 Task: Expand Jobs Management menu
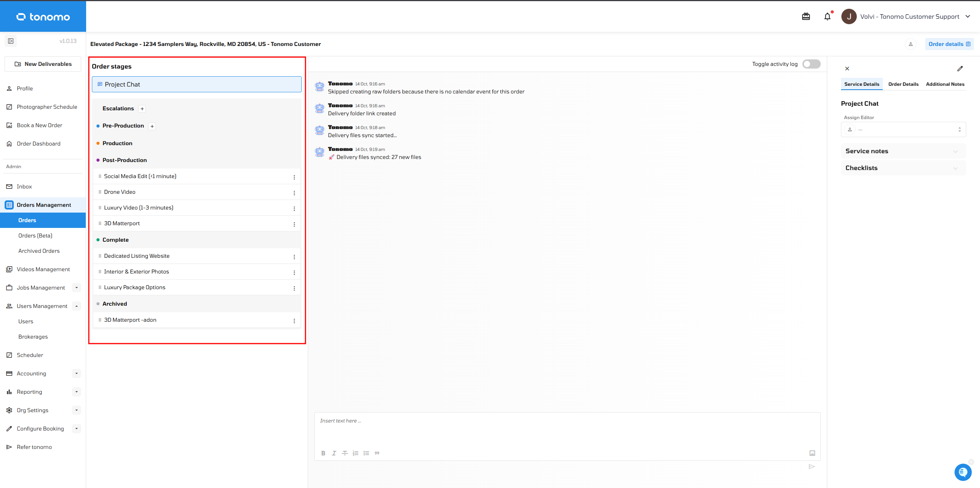[77, 288]
